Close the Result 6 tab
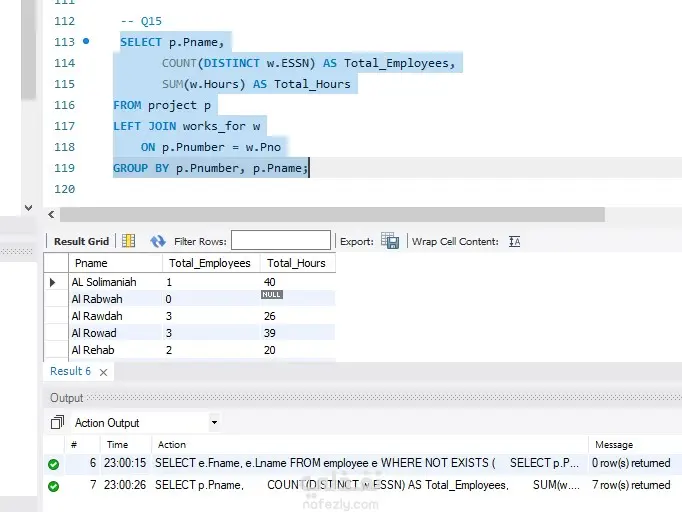 (x=103, y=372)
